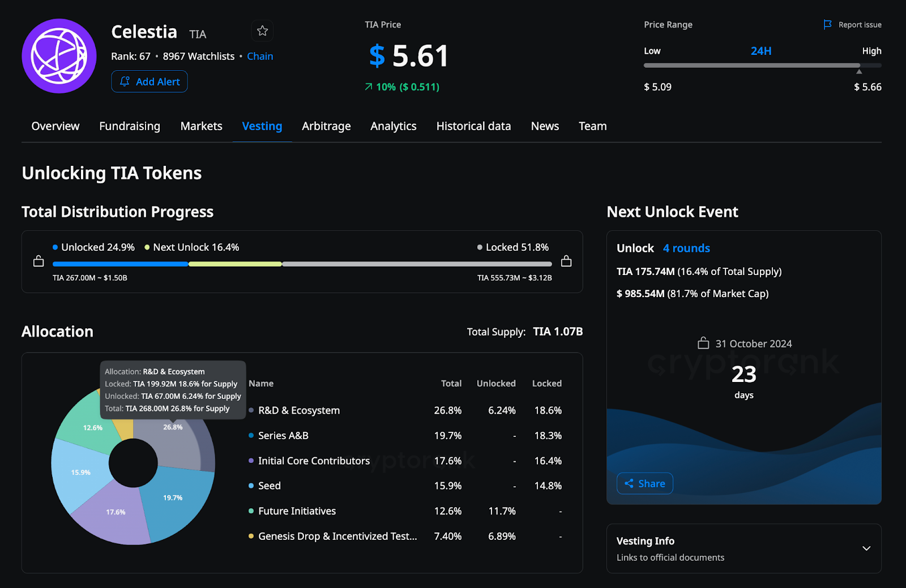The height and width of the screenshot is (588, 906).
Task: Click the Seed allocation row name
Action: tap(270, 486)
